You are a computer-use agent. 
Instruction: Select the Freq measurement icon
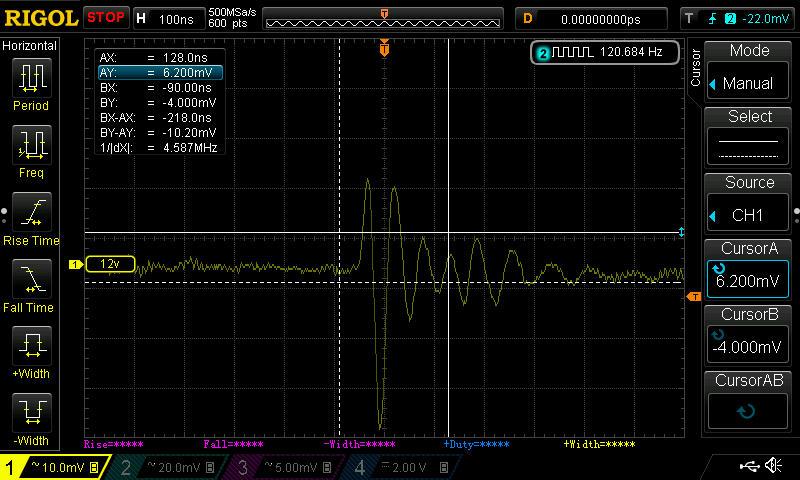31,144
